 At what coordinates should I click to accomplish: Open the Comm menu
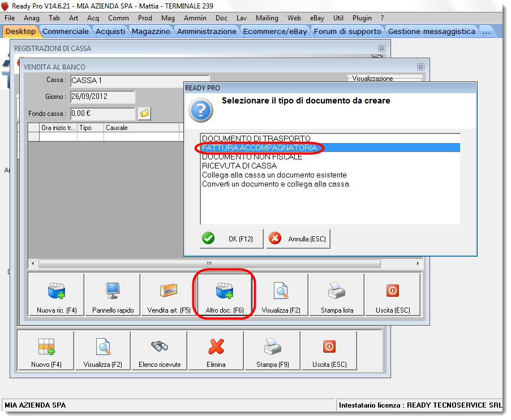[118, 18]
